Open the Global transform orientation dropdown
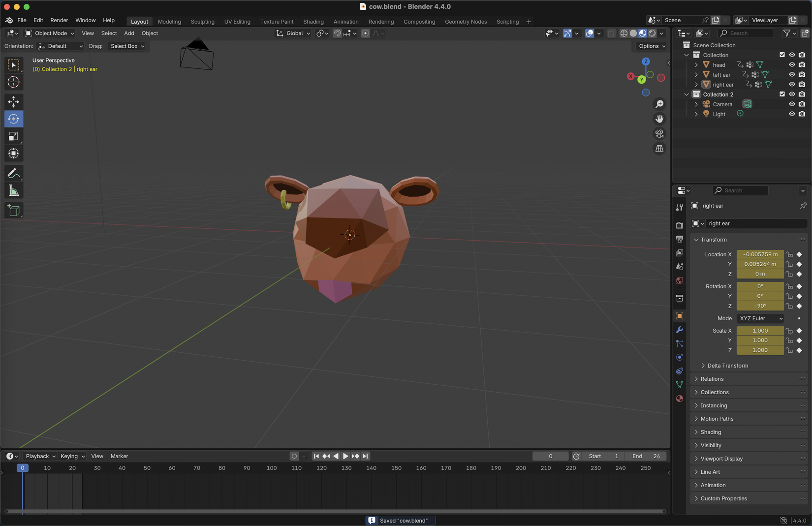Viewport: 812px width, 526px height. point(293,33)
